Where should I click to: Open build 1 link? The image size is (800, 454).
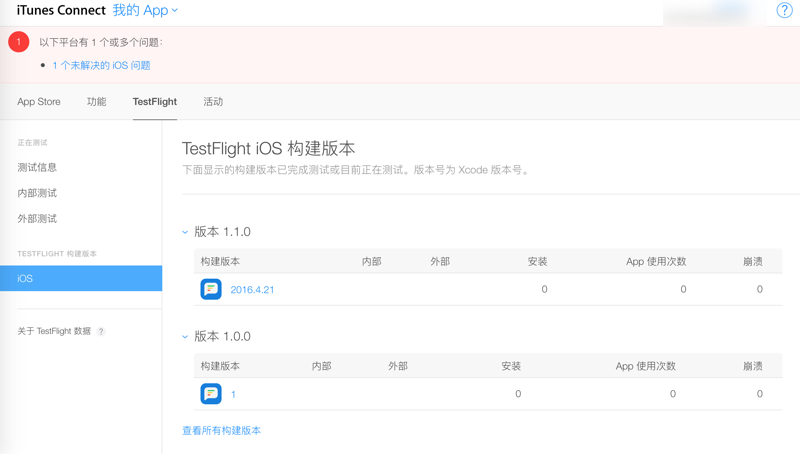234,395
